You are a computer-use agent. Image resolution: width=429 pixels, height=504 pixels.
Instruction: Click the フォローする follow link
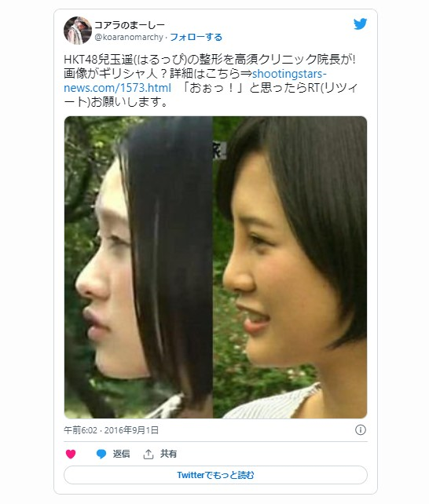196,37
